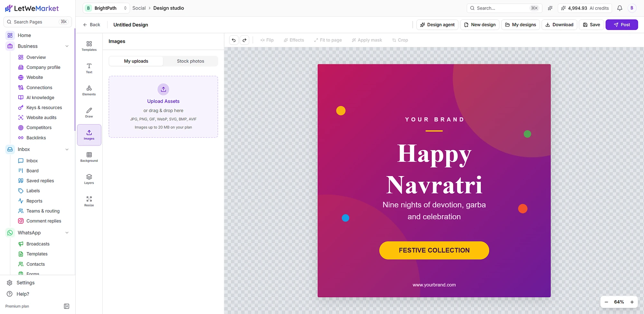The width and height of the screenshot is (644, 314).
Task: Click the Social breadcrumb link
Action: [x=139, y=8]
